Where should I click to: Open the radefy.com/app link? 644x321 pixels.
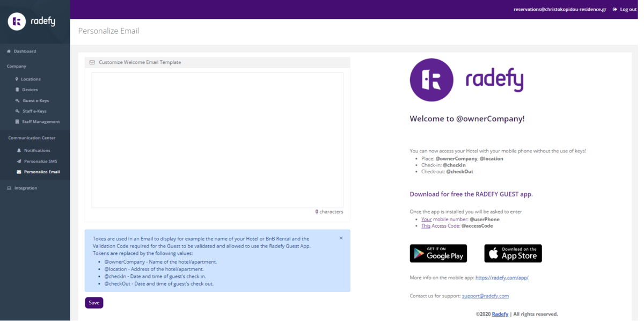[502, 278]
